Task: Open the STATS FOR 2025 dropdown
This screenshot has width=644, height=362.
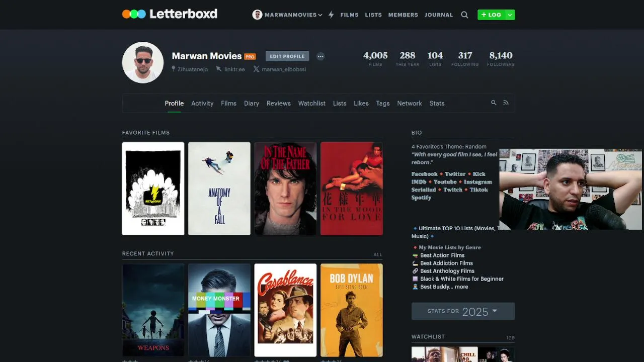Action: click(x=463, y=311)
